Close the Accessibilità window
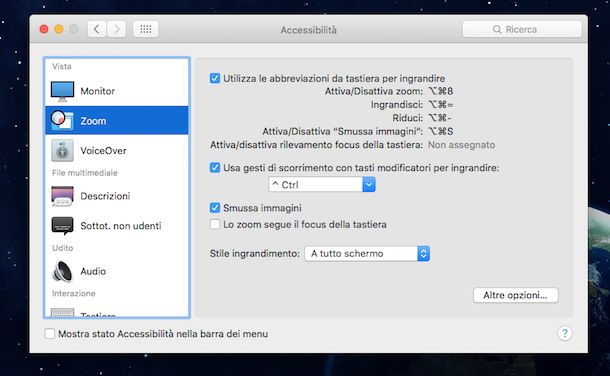Image resolution: width=610 pixels, height=376 pixels. point(44,29)
